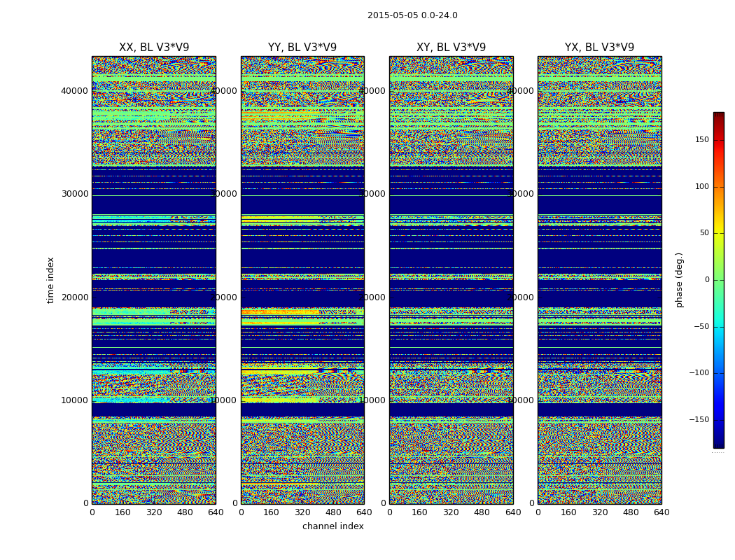The width and height of the screenshot is (735, 560).
Task: Click the −50 tick label on colorbar
Action: point(701,327)
